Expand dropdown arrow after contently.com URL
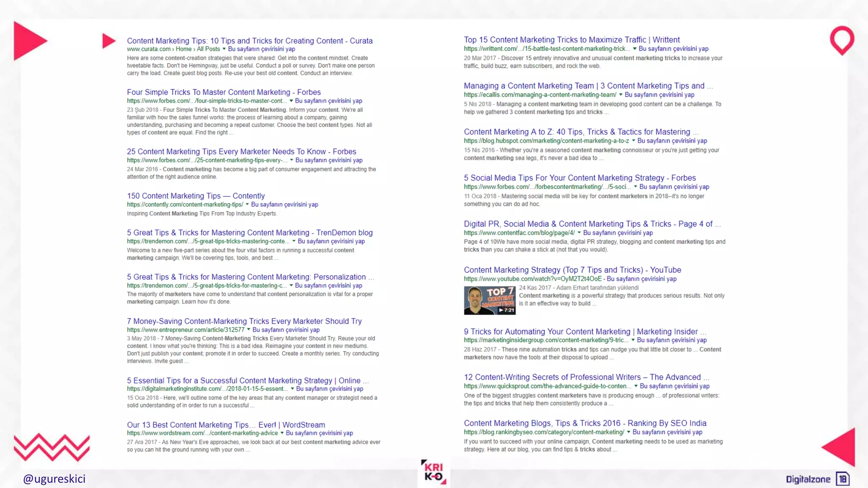This screenshot has height=488, width=868. coord(247,204)
